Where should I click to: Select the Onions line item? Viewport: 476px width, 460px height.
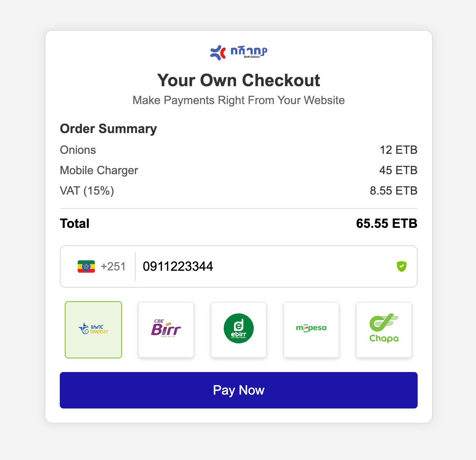click(78, 150)
